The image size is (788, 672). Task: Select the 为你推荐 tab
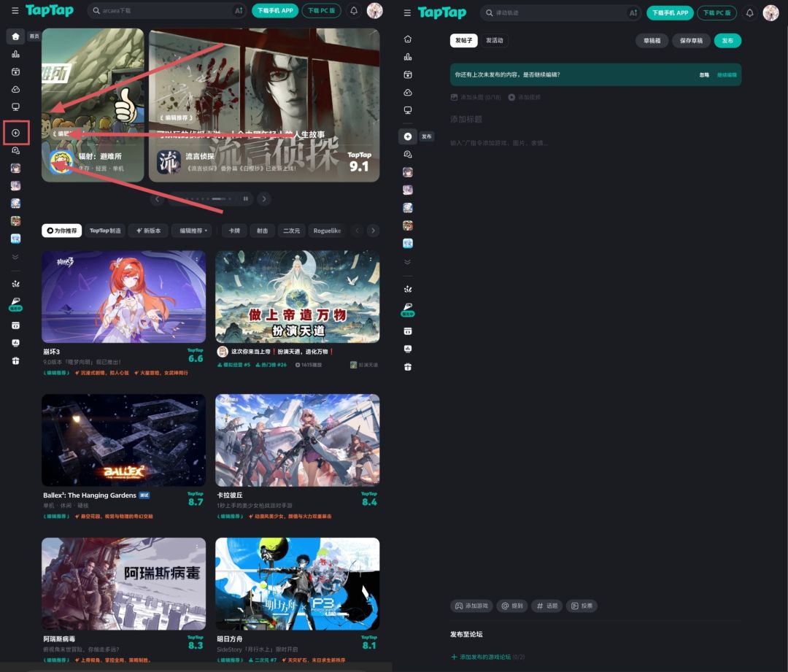tap(62, 231)
